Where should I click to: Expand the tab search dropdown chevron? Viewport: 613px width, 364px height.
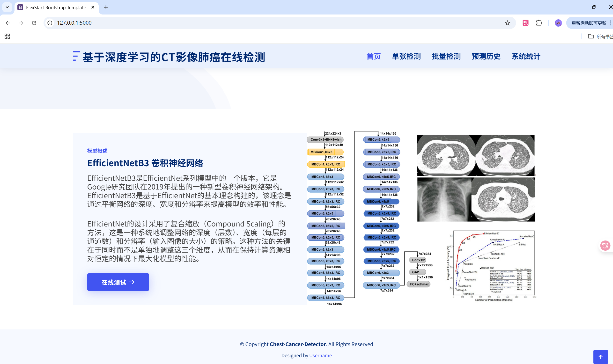7,7
